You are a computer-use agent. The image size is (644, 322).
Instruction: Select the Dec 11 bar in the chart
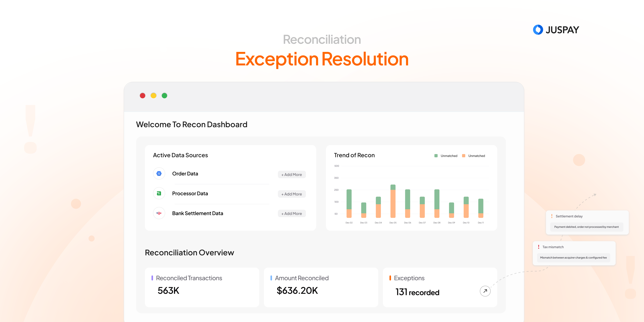pos(481,208)
